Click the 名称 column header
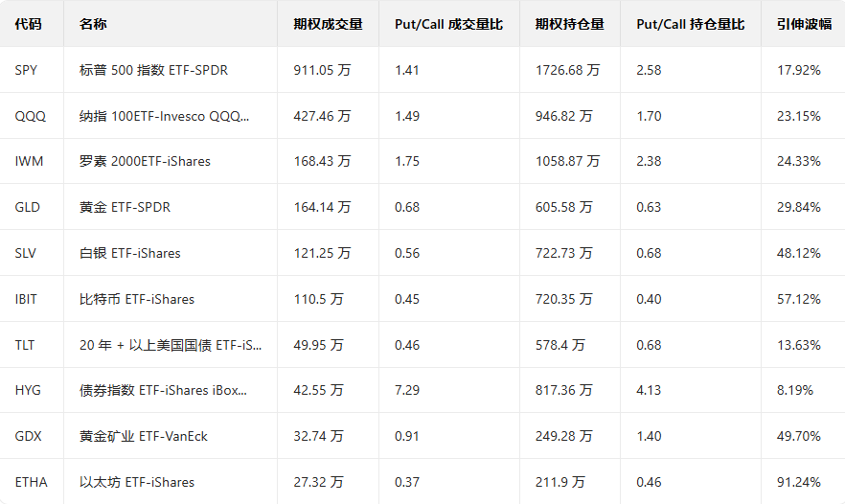The height and width of the screenshot is (504, 845). pyautogui.click(x=93, y=24)
